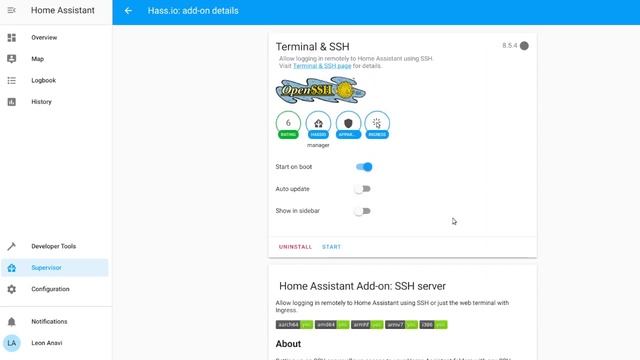Click the Terminal & SSH card title
The image size is (640, 360).
click(313, 47)
